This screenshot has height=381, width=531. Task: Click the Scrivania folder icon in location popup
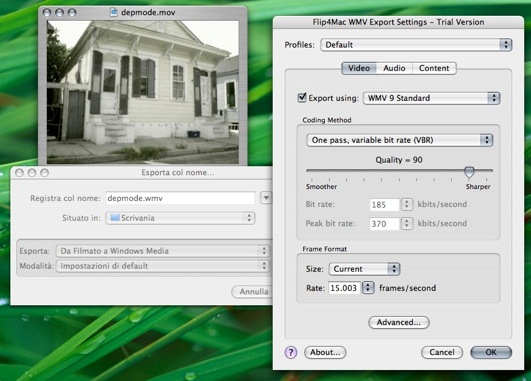(x=115, y=217)
